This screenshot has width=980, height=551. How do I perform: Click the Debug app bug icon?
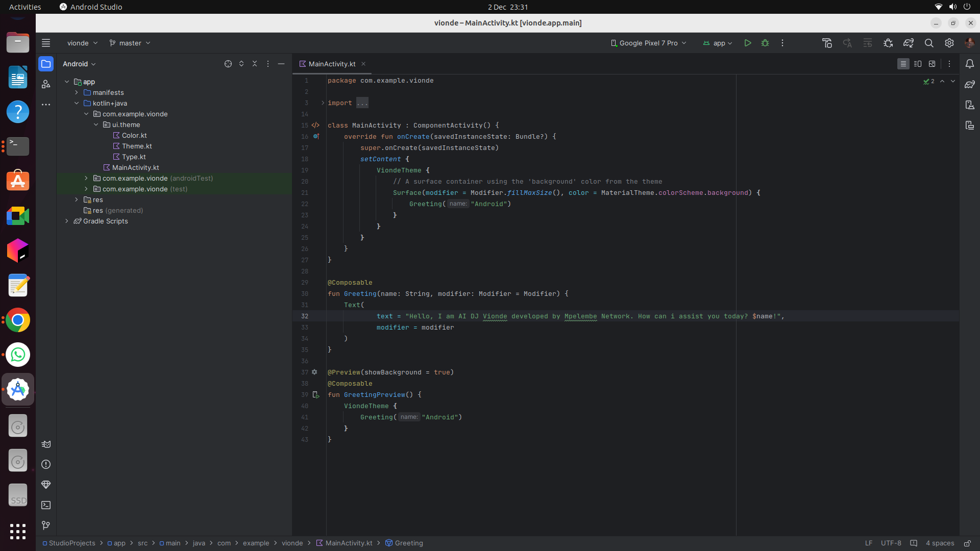765,43
